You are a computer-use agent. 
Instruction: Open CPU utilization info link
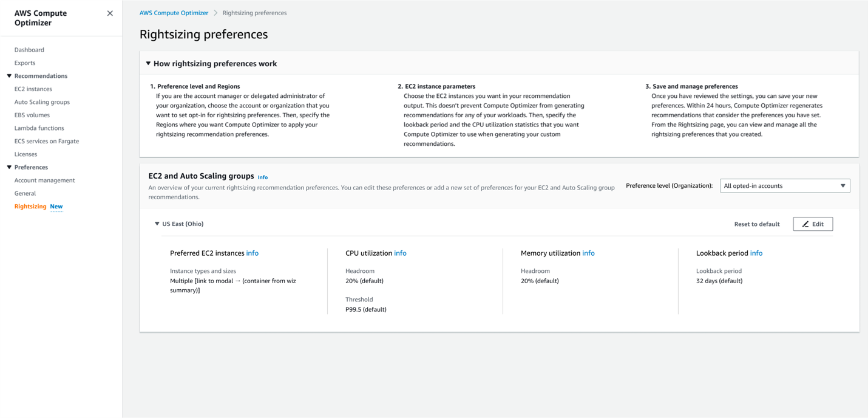coord(400,253)
